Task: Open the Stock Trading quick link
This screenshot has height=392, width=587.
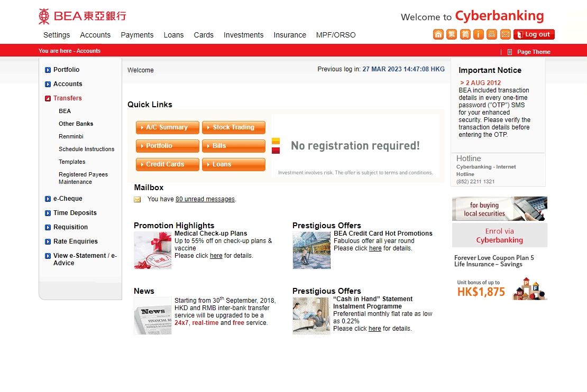Action: pos(234,127)
